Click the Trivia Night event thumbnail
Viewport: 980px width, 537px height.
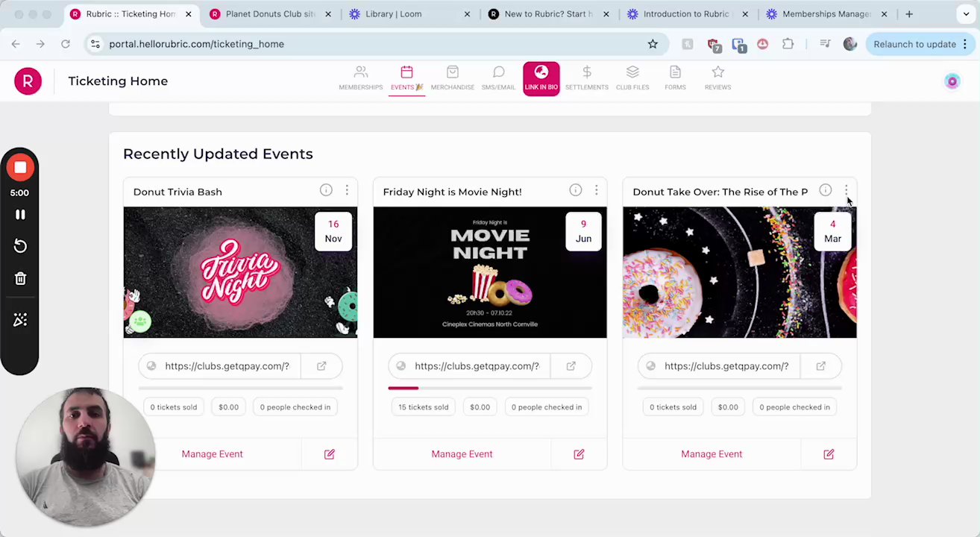[240, 272]
